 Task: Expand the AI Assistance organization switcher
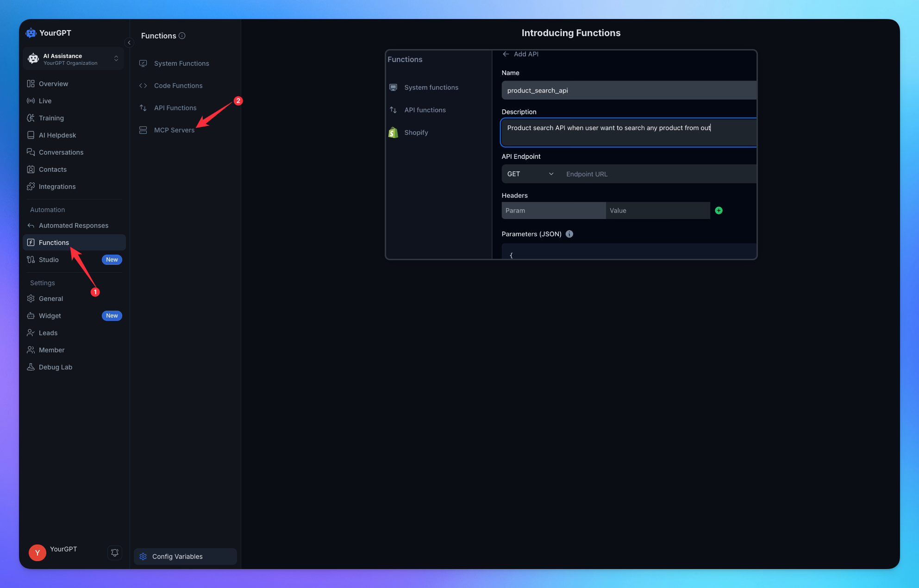tap(116, 58)
